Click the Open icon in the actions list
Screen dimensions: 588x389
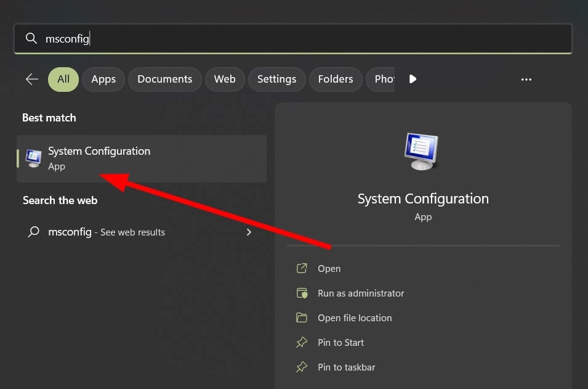pos(302,268)
